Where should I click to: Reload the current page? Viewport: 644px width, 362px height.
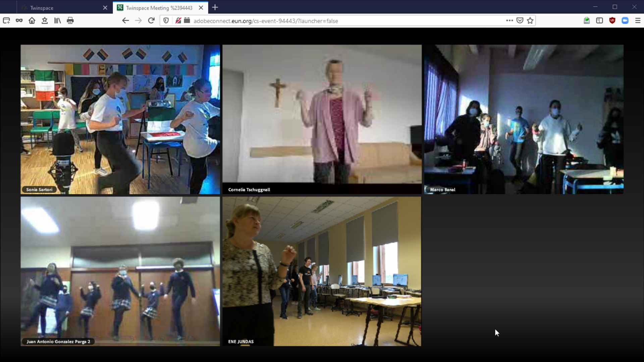click(x=151, y=21)
